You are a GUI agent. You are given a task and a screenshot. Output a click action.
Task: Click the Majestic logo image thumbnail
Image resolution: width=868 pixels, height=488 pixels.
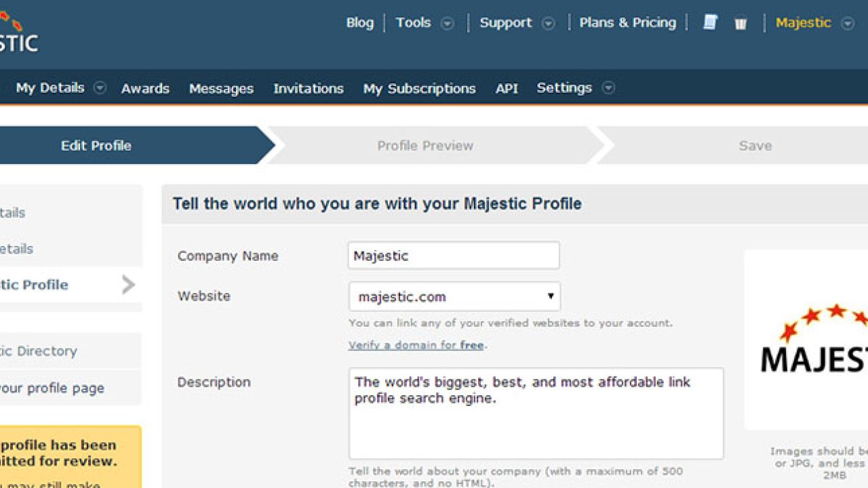(807, 340)
